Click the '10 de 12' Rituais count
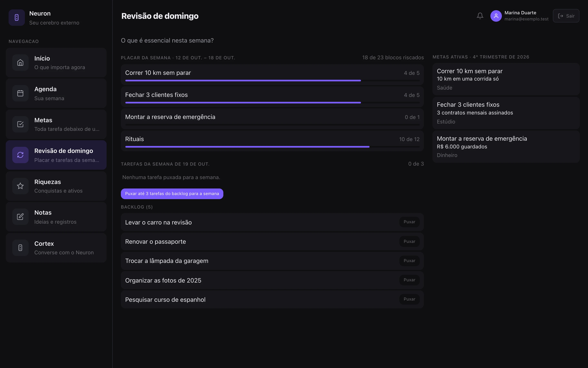The height and width of the screenshot is (368, 588). [x=409, y=139]
